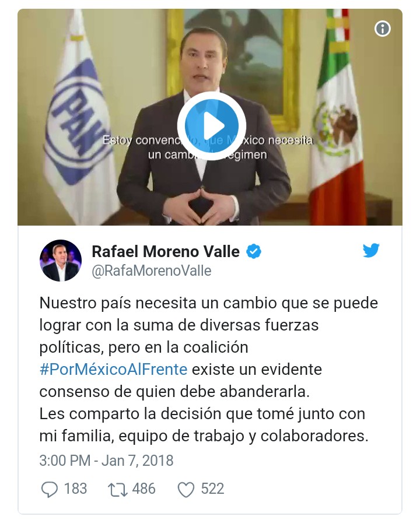Click the 522 likes count
The image size is (420, 527).
[212, 489]
